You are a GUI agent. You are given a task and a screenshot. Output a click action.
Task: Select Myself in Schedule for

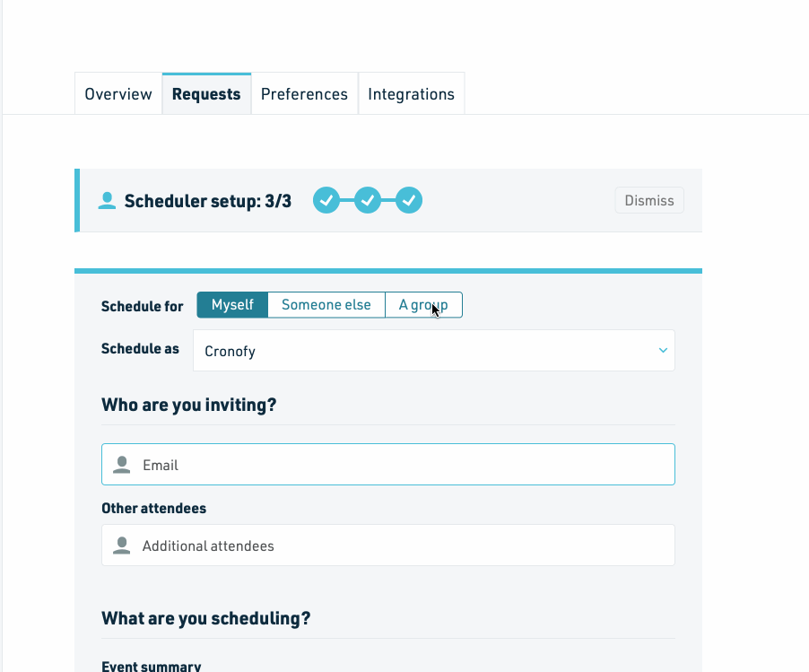pyautogui.click(x=232, y=305)
